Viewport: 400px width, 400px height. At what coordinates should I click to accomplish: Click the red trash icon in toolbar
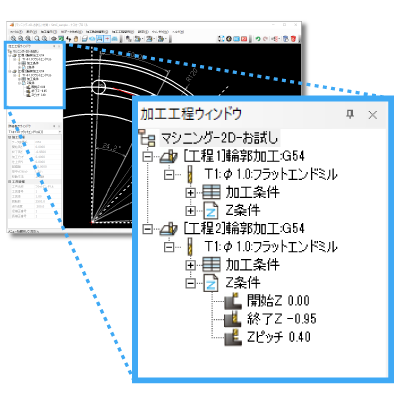pyautogui.click(x=293, y=39)
